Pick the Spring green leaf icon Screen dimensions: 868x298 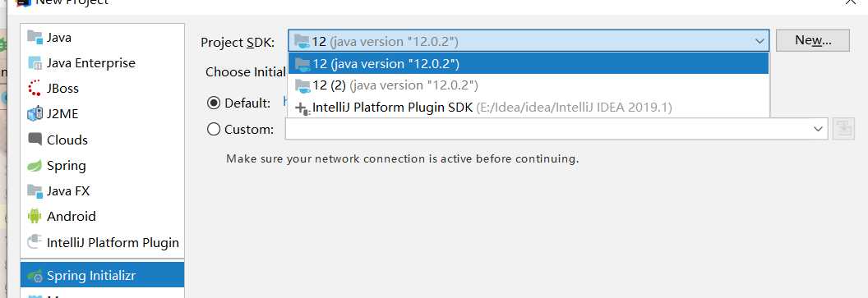click(35, 165)
